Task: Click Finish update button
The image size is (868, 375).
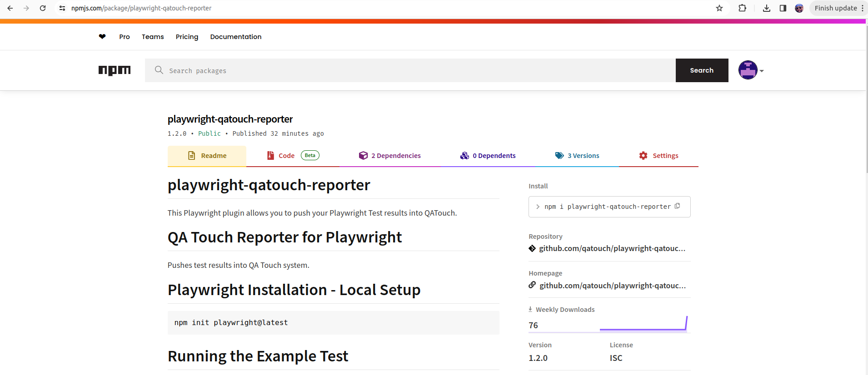Action: coord(835,8)
